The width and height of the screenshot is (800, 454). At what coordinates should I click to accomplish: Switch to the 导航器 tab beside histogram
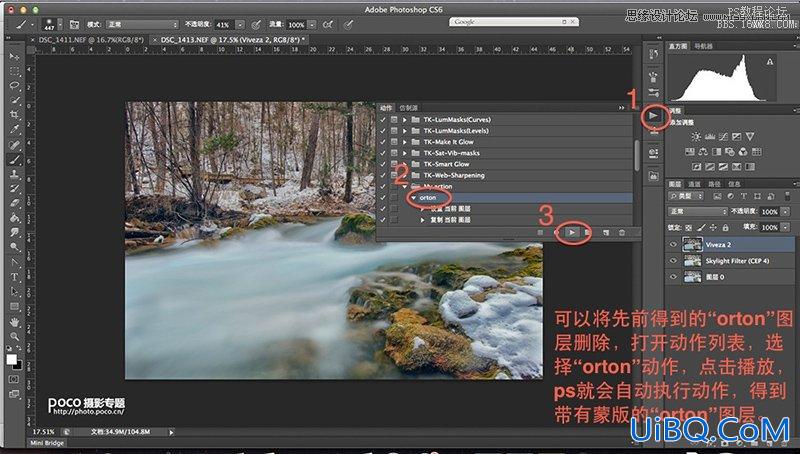tap(703, 46)
